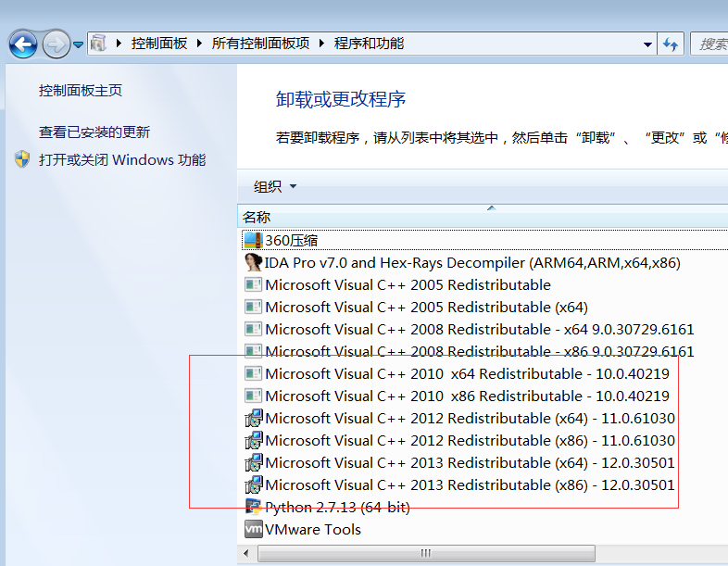Click installer icon of Visual C++ 2012 (x86)

[254, 440]
